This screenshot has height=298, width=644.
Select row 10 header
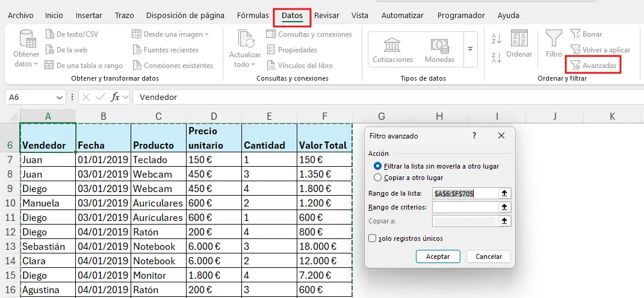click(10, 203)
